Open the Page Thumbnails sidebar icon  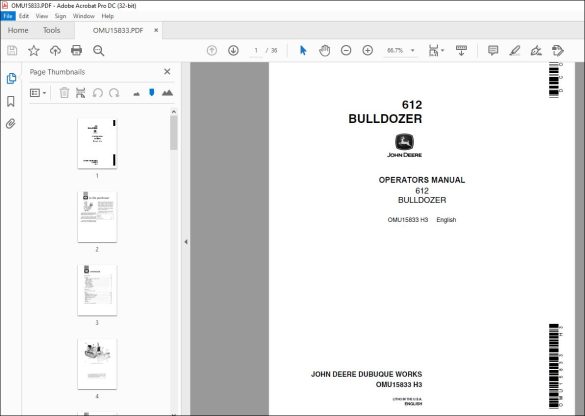(x=11, y=79)
